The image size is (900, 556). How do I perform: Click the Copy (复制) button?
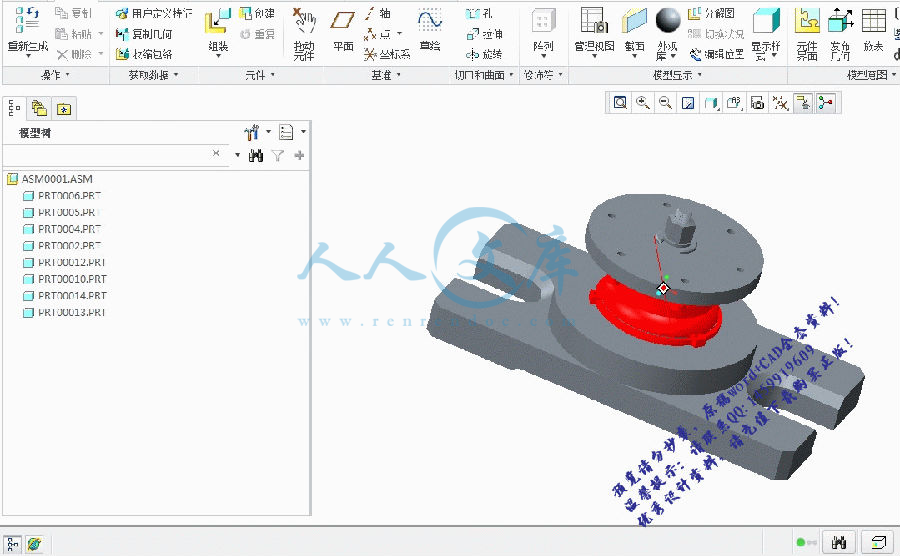(x=73, y=13)
